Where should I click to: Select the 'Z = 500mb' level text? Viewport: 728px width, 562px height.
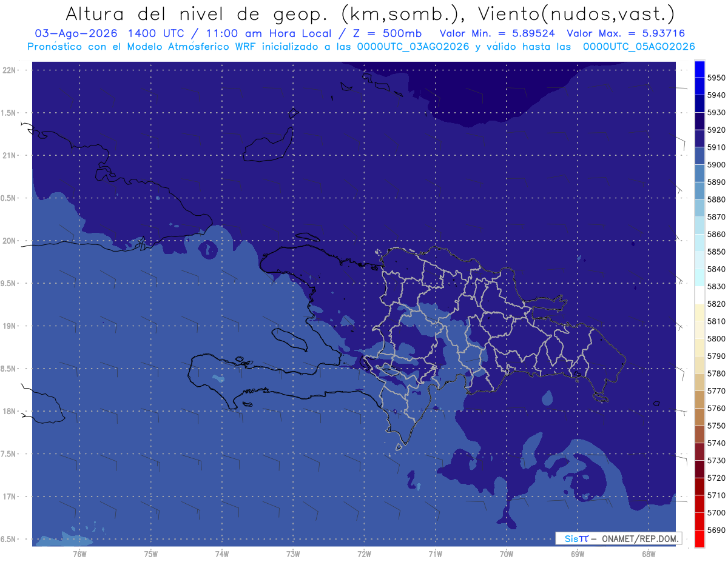click(x=387, y=34)
